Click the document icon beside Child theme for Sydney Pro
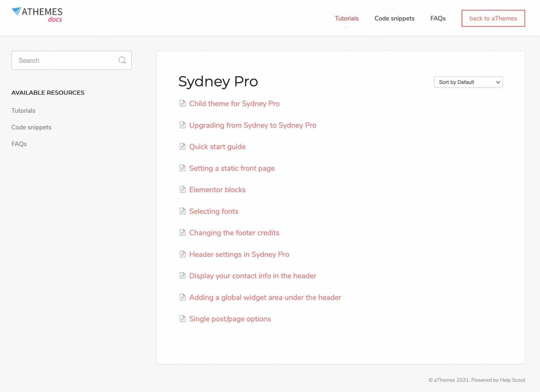 click(x=183, y=104)
